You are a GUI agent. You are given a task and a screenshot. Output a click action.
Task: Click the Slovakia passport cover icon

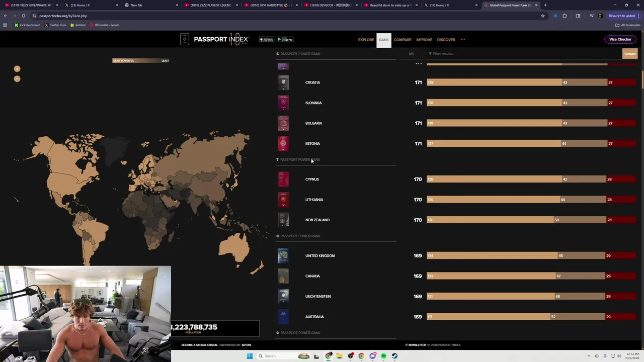tap(283, 103)
